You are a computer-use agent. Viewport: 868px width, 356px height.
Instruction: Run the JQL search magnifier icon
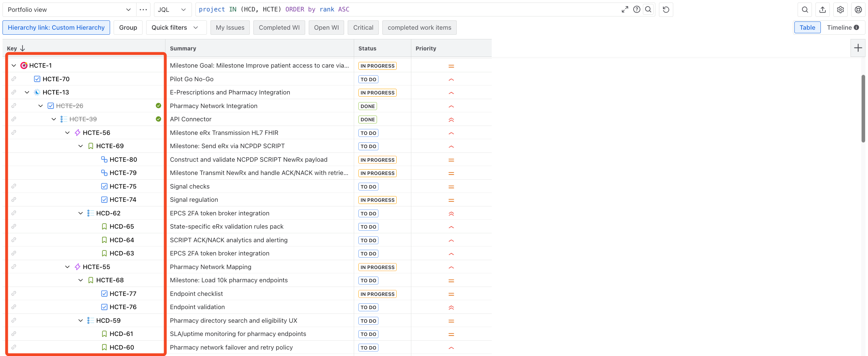648,10
